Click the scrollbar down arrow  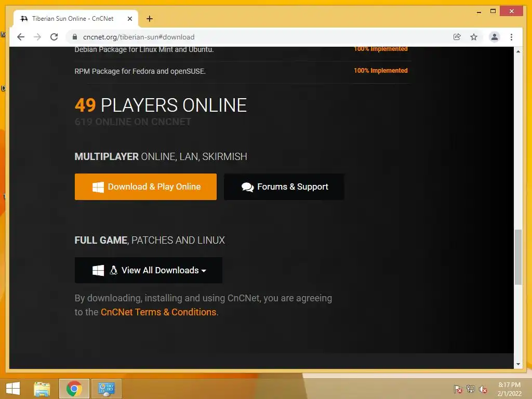[518, 364]
